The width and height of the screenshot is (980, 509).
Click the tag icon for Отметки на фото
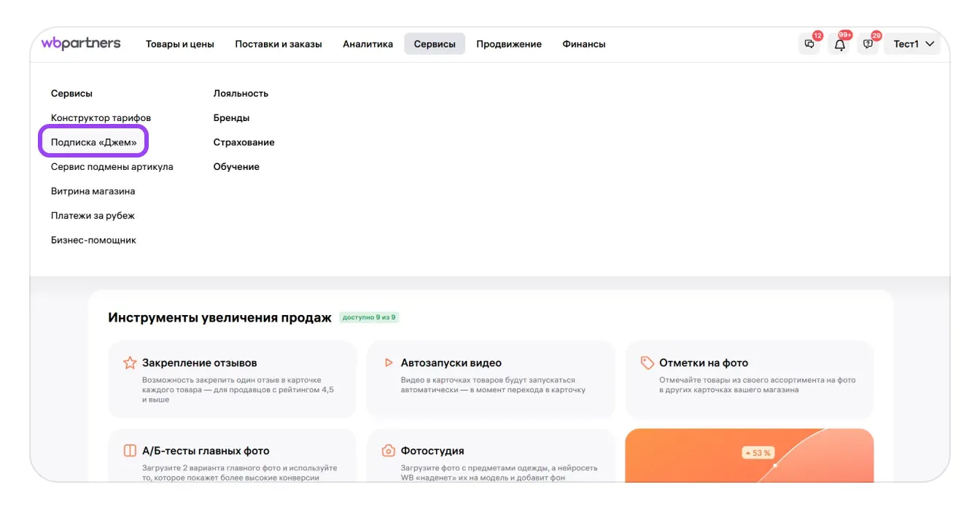click(647, 362)
